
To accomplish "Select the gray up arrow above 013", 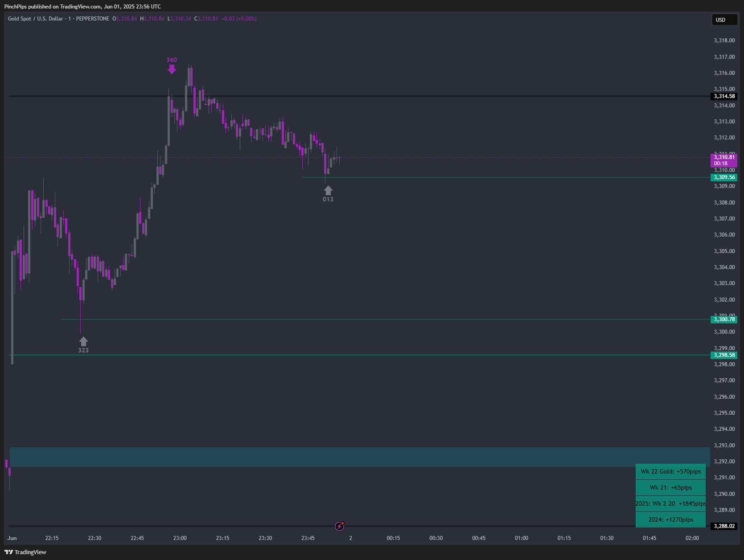I will click(328, 190).
